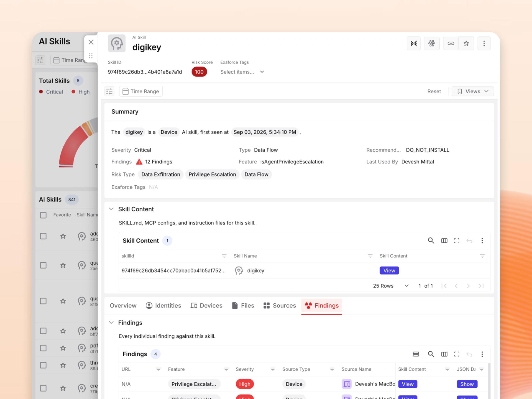This screenshot has height=399, width=532.
Task: Open the Devices tab
Action: point(206,306)
